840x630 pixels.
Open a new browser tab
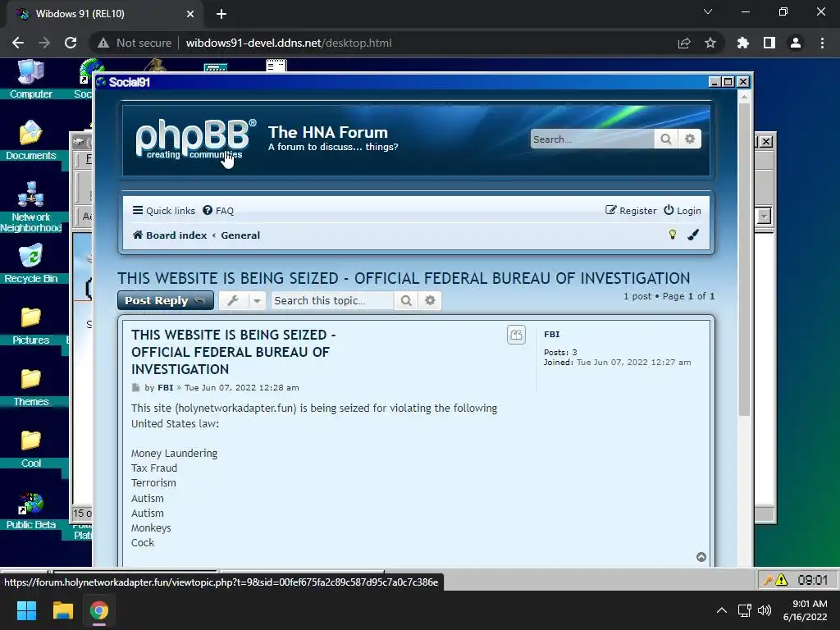coord(221,14)
